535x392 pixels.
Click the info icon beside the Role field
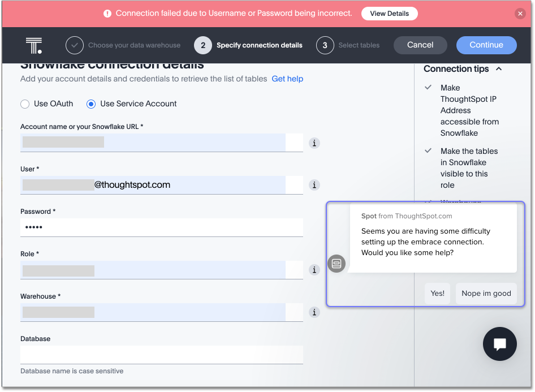pyautogui.click(x=314, y=270)
